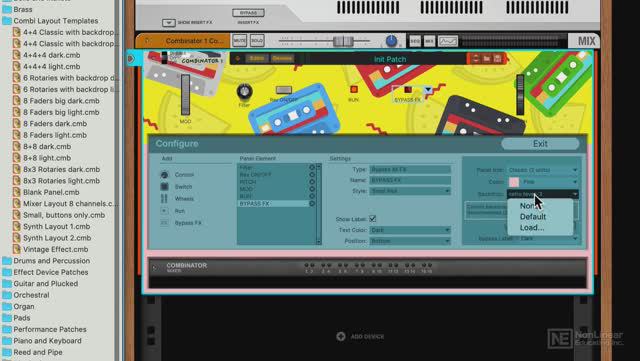Viewport: 640px width, 361px height.
Task: Click the Panel Element list scroll down arrow
Action: pos(319,242)
